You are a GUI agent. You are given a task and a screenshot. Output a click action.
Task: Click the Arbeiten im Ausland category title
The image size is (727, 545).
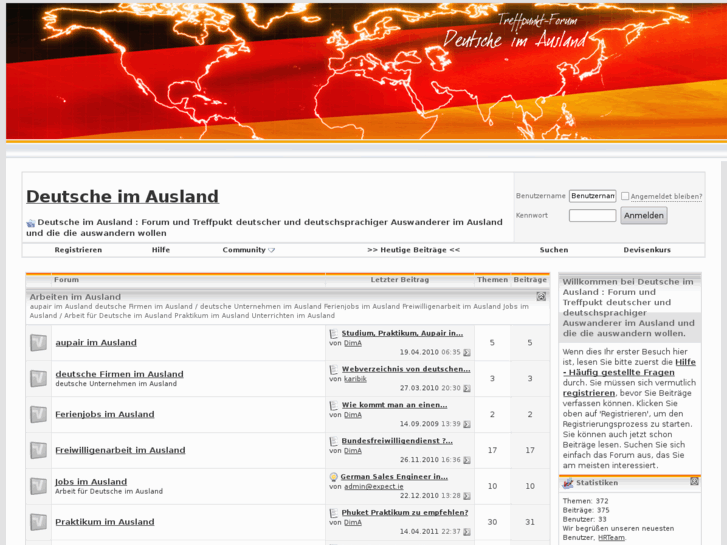click(x=75, y=297)
